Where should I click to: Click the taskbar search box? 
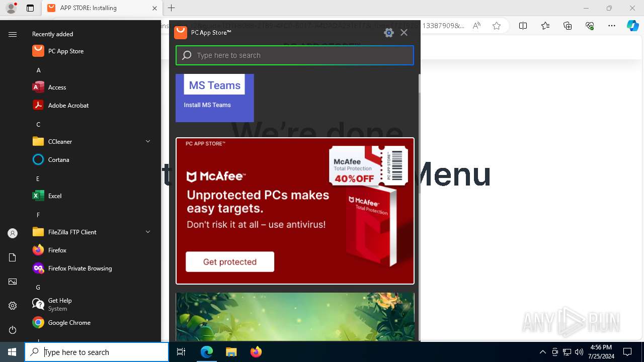(x=97, y=352)
